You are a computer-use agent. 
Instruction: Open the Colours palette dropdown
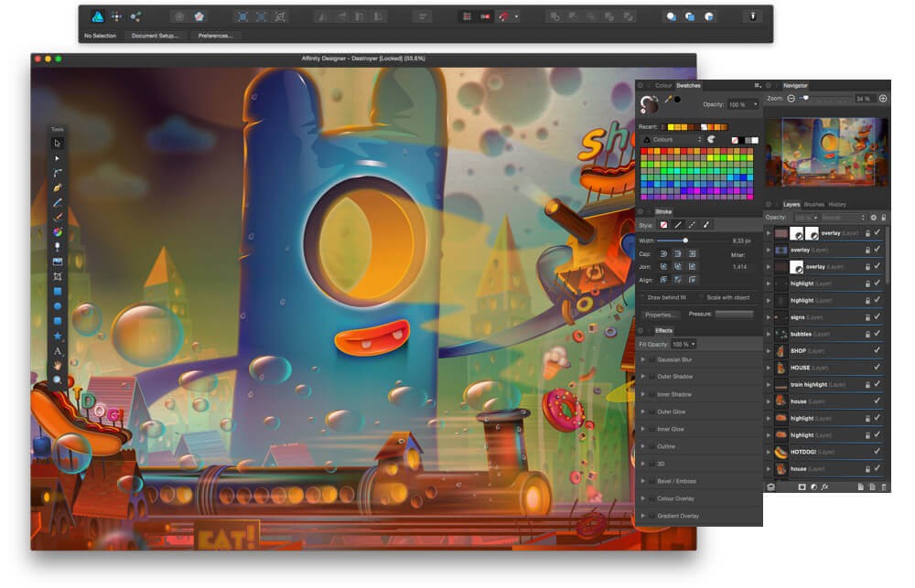click(673, 140)
